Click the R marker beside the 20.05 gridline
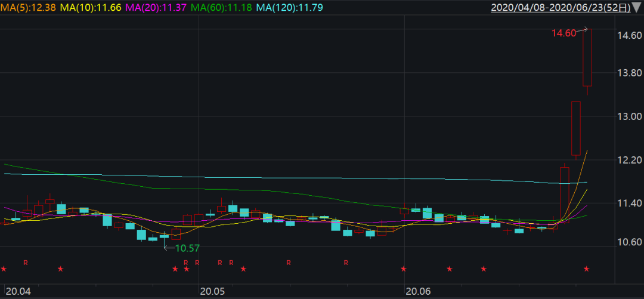This screenshot has width=644, height=299. tap(197, 263)
